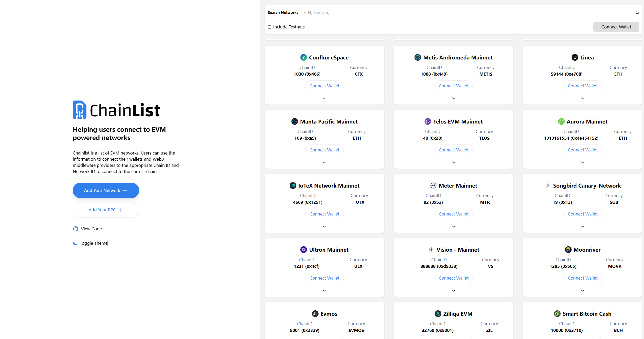Screen dimensions: 644x339
Task: Click the Toggle Theme option
Action: (x=90, y=243)
